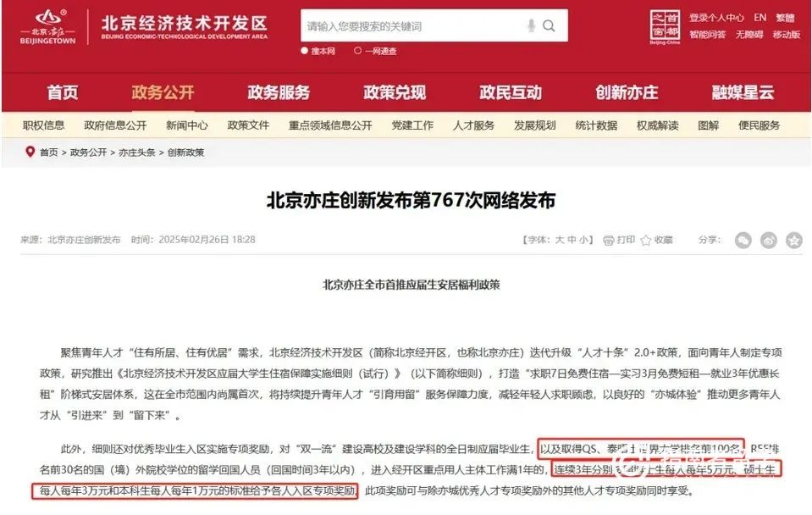Screen dimensions: 812x515
Task: Share to QZone star icon
Action: (x=794, y=241)
